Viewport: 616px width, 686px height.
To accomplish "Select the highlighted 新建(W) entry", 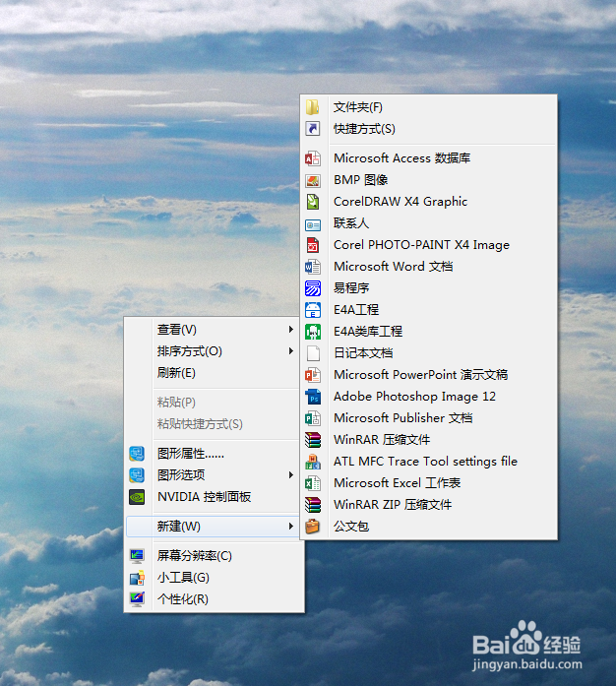I will coord(214,527).
